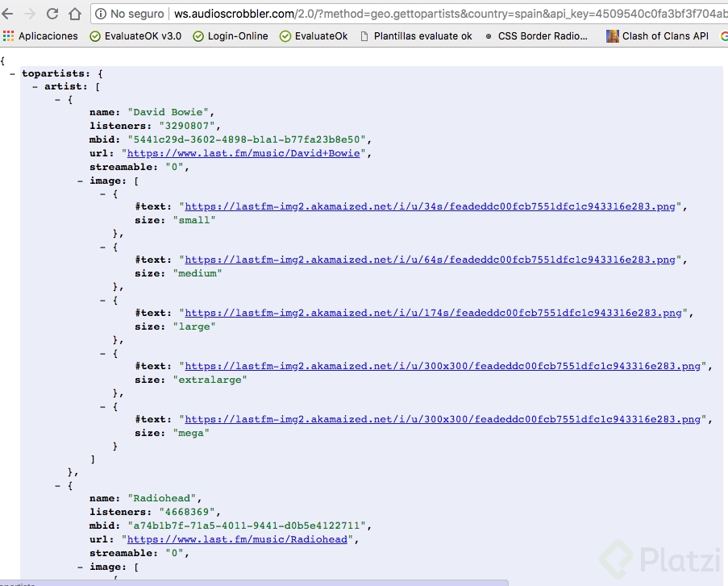Collapse the David Bowie artist object
This screenshot has height=586, width=728.
click(x=57, y=99)
